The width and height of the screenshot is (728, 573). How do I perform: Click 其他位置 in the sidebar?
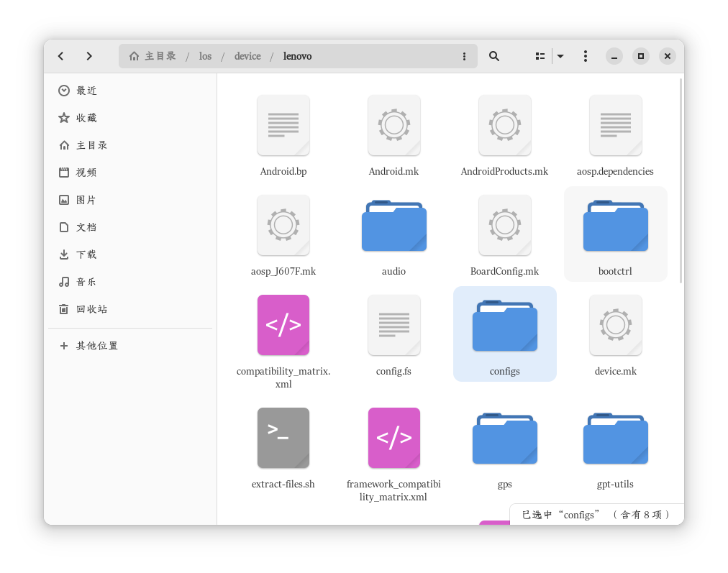pyautogui.click(x=130, y=346)
